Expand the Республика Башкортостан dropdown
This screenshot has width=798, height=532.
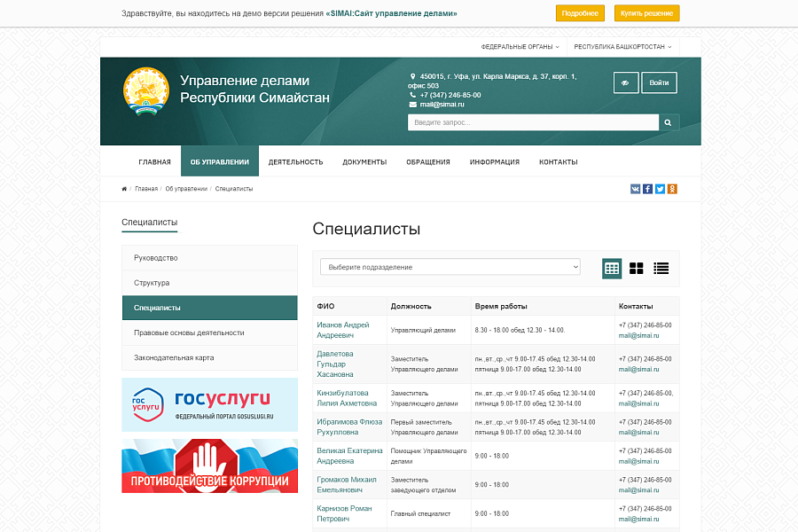point(622,46)
